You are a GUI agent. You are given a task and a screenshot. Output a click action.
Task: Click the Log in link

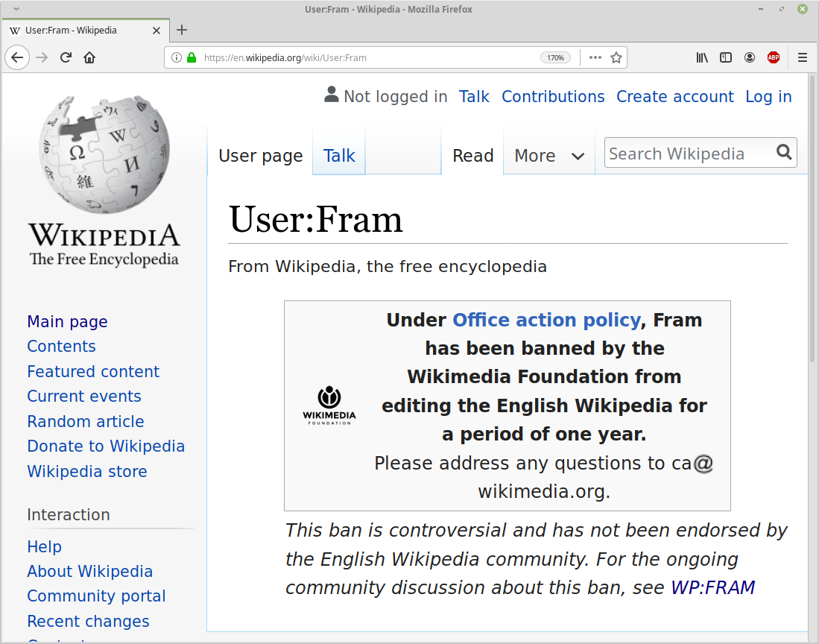[x=768, y=97]
